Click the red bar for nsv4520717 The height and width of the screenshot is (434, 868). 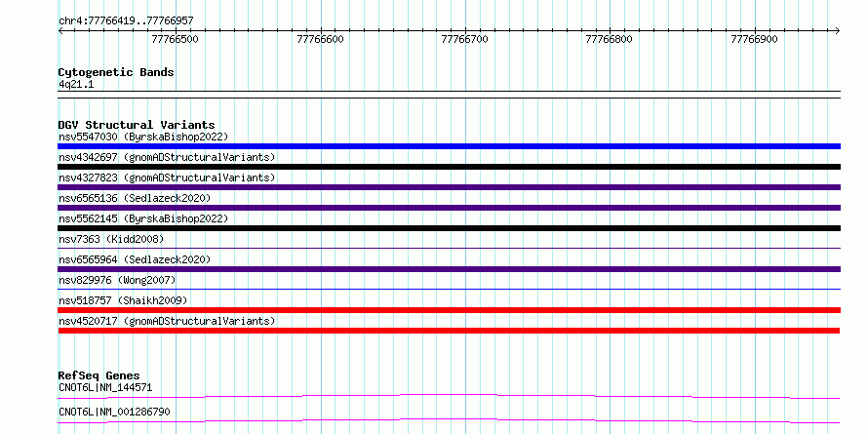point(449,331)
